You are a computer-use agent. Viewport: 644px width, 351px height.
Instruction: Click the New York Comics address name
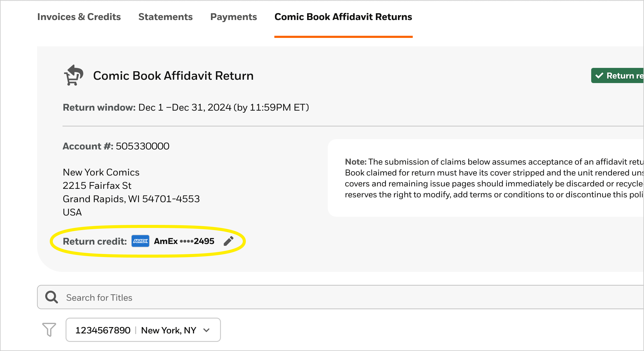point(101,172)
